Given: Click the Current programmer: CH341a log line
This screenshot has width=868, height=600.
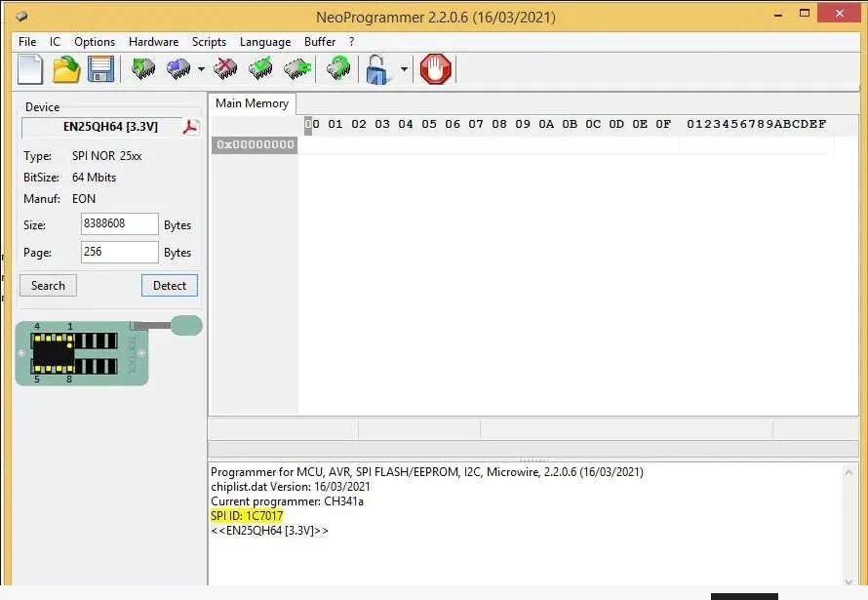Looking at the screenshot, I should click(x=288, y=501).
